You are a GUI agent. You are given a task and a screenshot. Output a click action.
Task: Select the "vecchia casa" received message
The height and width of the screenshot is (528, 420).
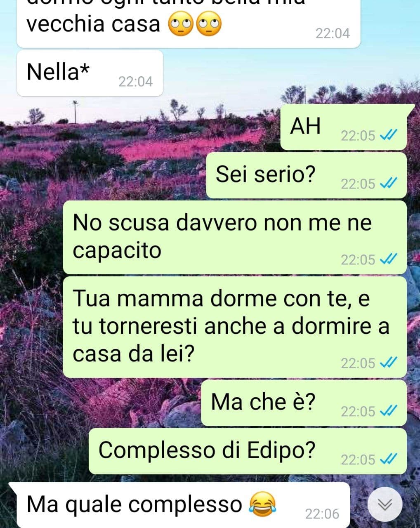188,24
